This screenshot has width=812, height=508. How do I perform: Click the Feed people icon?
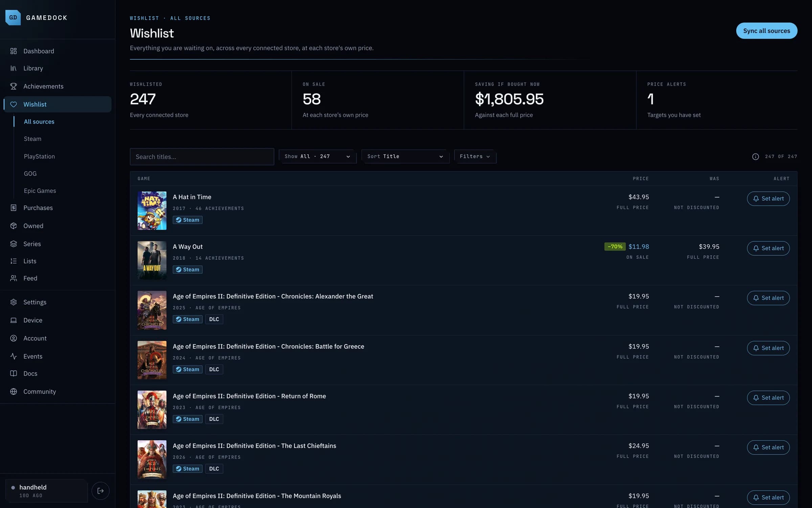pyautogui.click(x=14, y=278)
